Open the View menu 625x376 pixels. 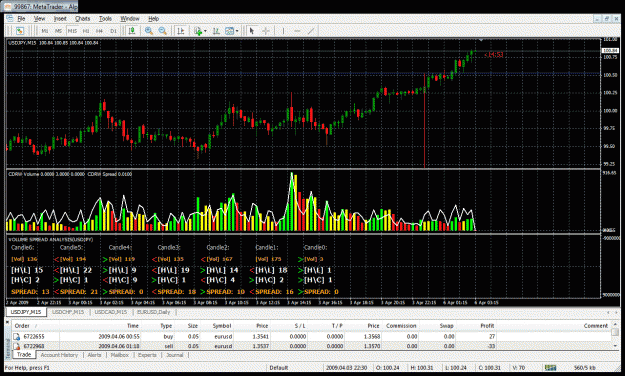39,19
